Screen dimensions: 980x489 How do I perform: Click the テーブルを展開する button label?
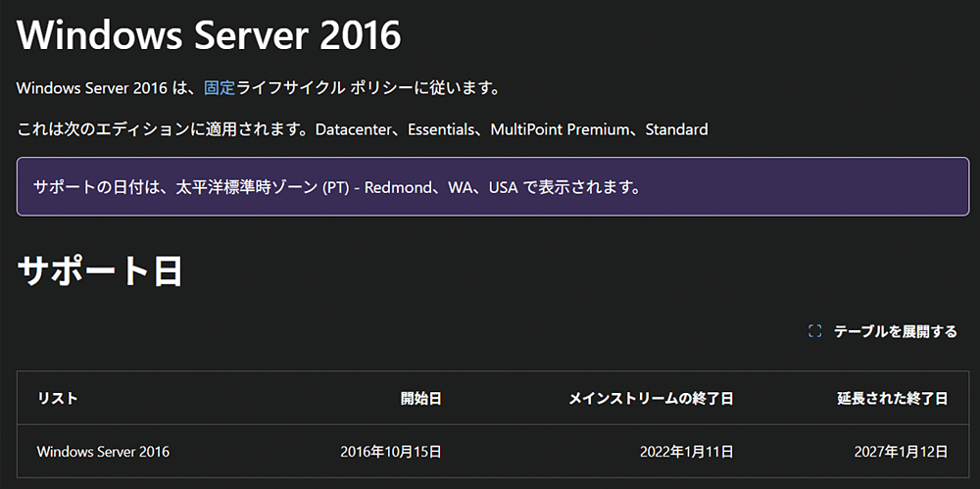(x=895, y=331)
